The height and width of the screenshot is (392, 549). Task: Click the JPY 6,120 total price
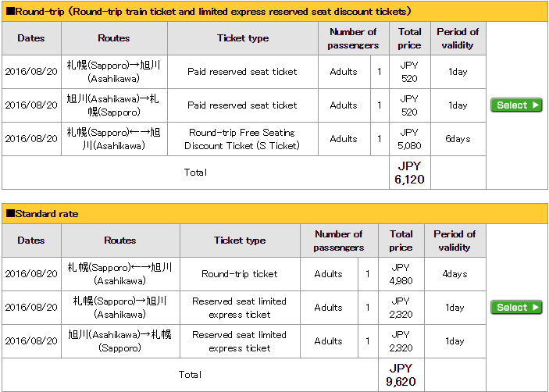(x=410, y=173)
